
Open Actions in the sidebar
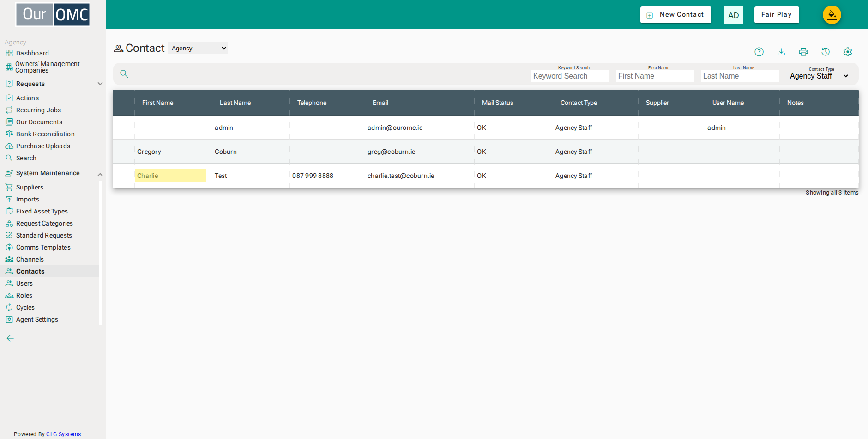[27, 98]
